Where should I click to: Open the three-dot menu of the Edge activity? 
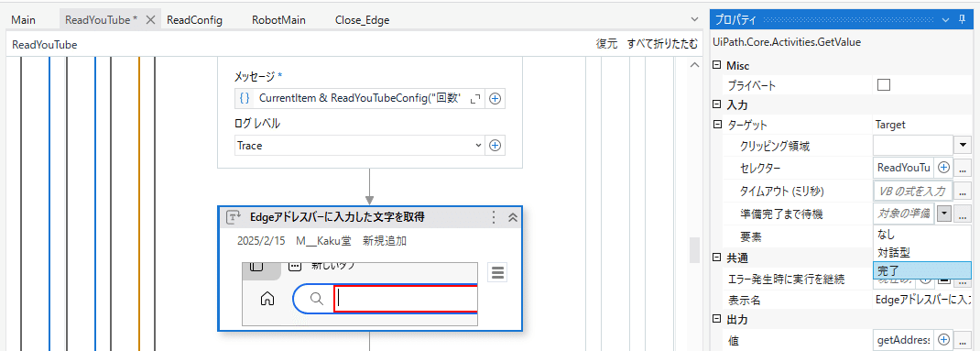[x=493, y=217]
